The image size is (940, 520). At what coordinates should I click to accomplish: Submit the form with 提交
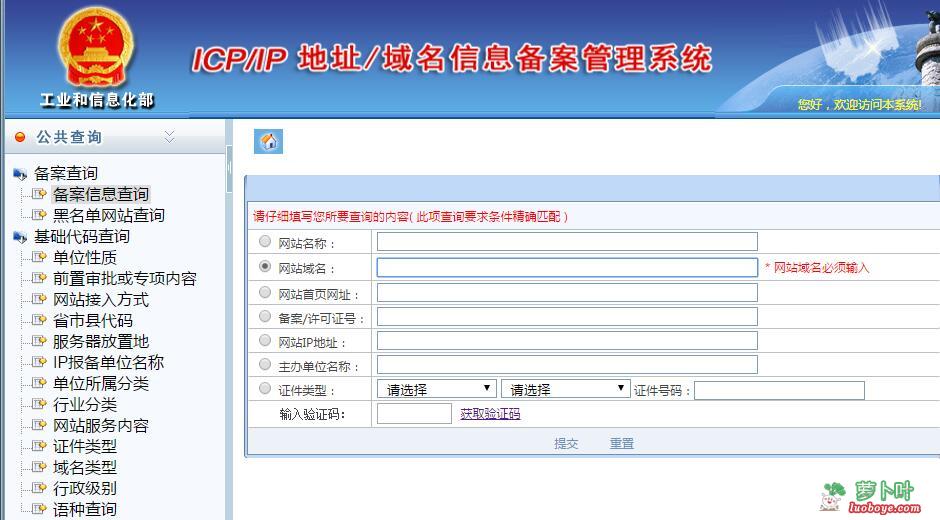click(566, 444)
